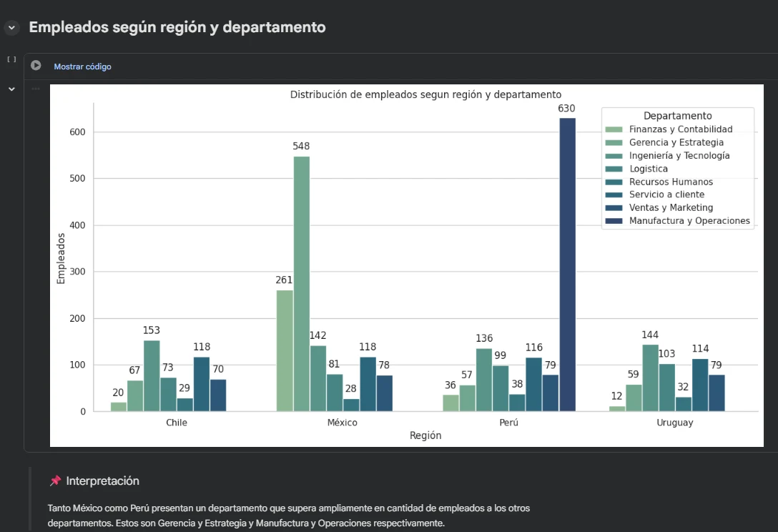Image resolution: width=778 pixels, height=532 pixels.
Task: Click the 144 value label in Uruguay group
Action: (x=650, y=335)
